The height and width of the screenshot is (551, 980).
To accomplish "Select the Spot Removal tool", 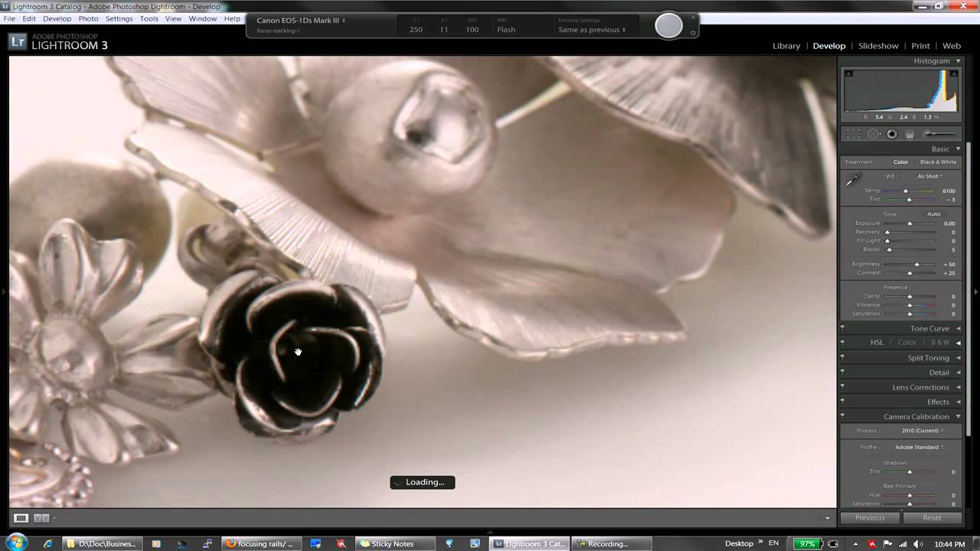I will 874,134.
